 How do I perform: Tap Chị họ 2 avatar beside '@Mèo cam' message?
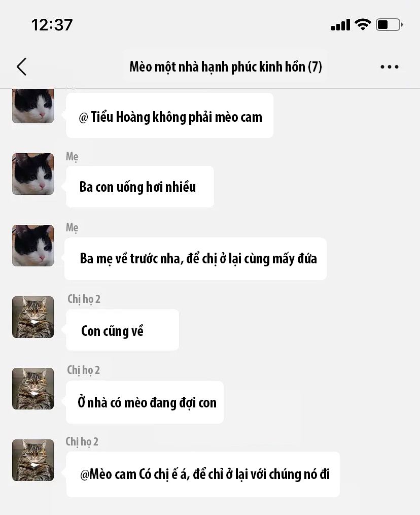click(33, 460)
